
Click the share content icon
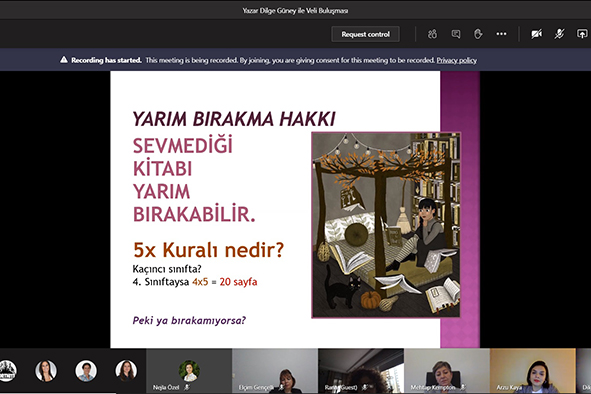point(582,34)
